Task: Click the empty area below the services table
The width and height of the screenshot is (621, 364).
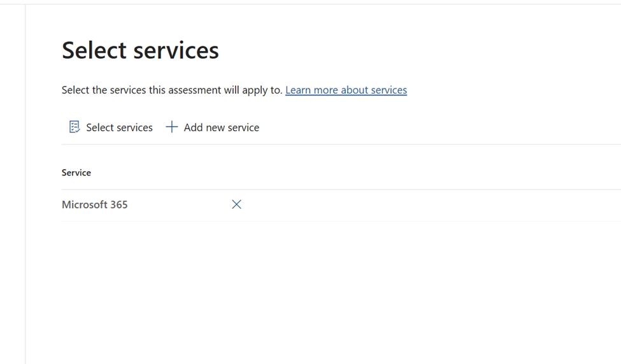Action: 318,286
